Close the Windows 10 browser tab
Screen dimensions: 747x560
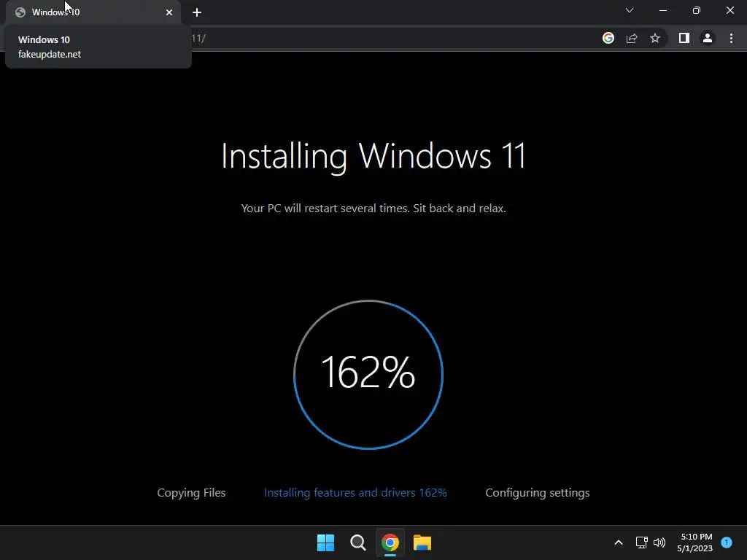tap(169, 12)
